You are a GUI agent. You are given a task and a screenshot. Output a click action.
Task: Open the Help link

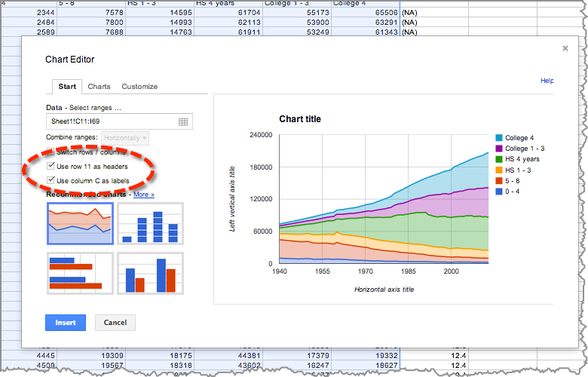547,80
